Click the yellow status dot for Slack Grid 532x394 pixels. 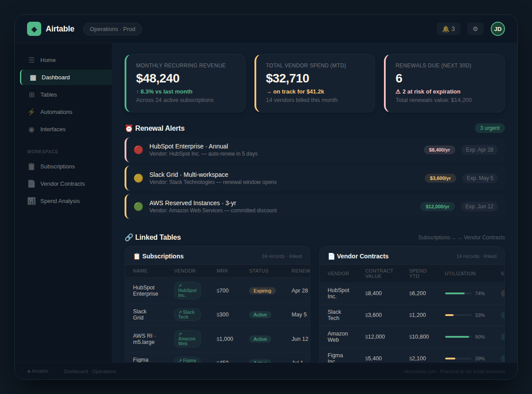(x=138, y=178)
